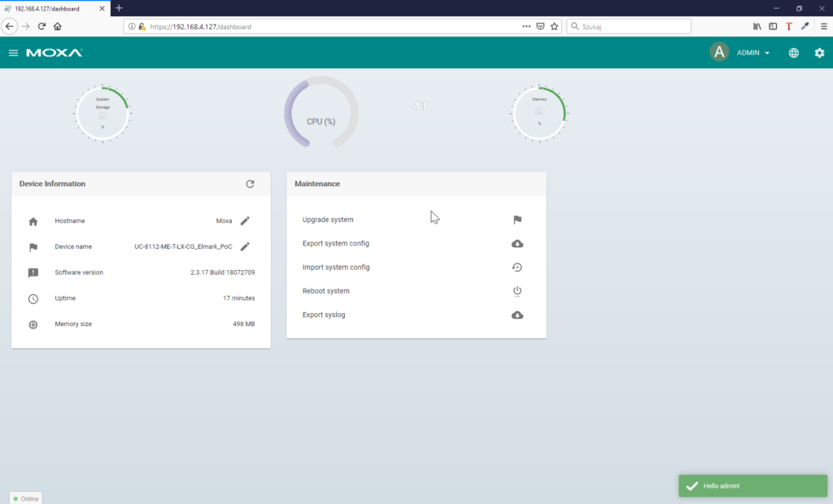Open settings gear in Moxa header
The height and width of the screenshot is (504, 833).
[x=819, y=53]
